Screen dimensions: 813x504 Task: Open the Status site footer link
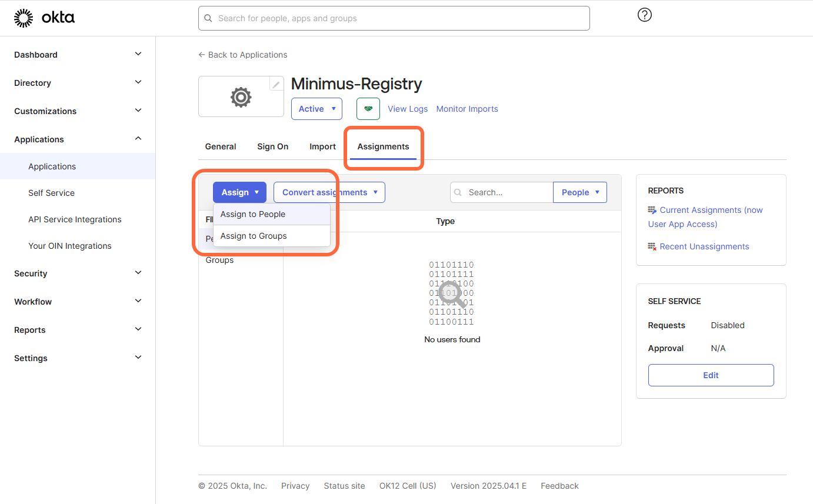[344, 486]
